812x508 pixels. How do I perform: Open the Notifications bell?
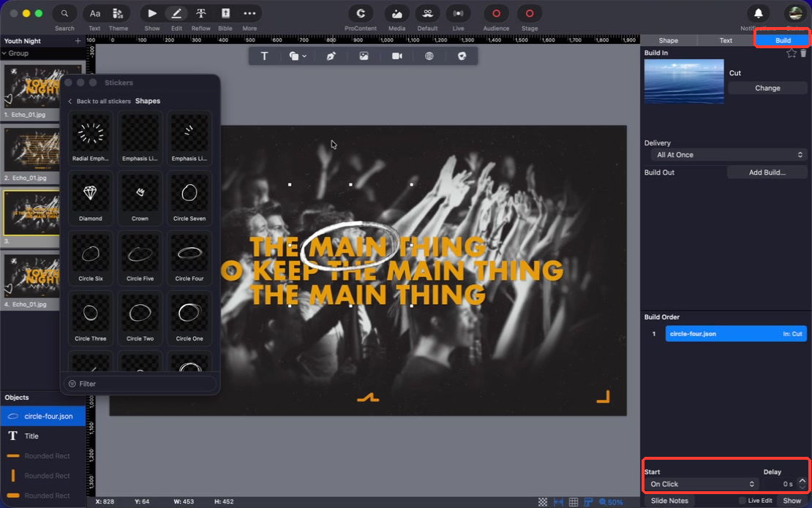758,13
